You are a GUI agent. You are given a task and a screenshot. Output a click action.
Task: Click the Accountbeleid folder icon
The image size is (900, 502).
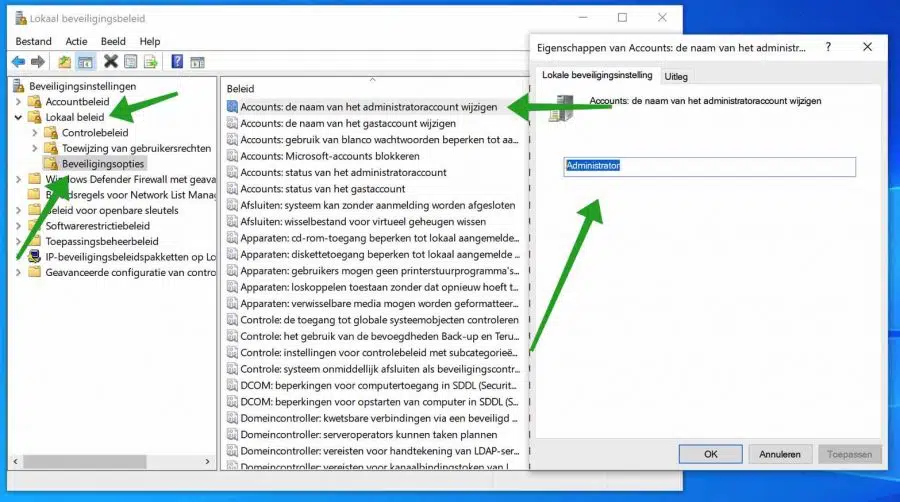pyautogui.click(x=34, y=102)
